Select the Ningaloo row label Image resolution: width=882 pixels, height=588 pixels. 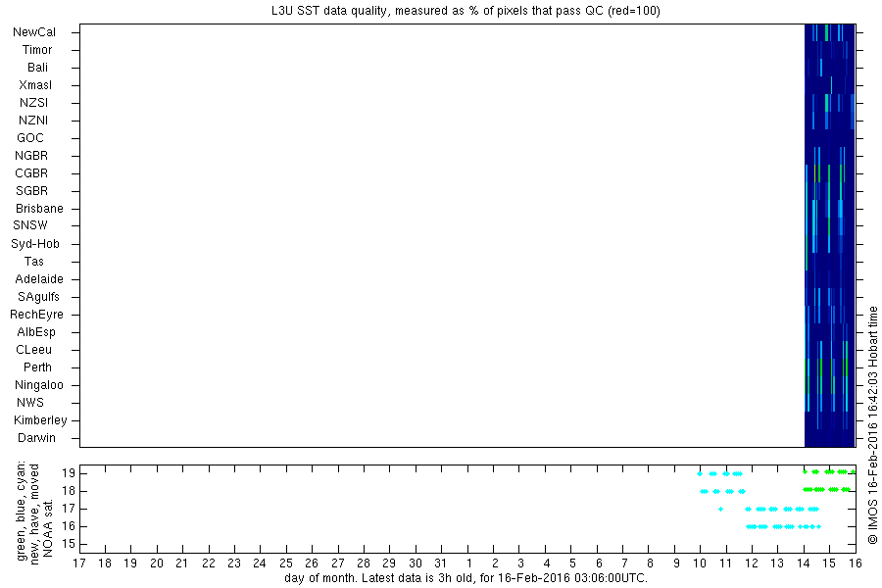(x=39, y=385)
